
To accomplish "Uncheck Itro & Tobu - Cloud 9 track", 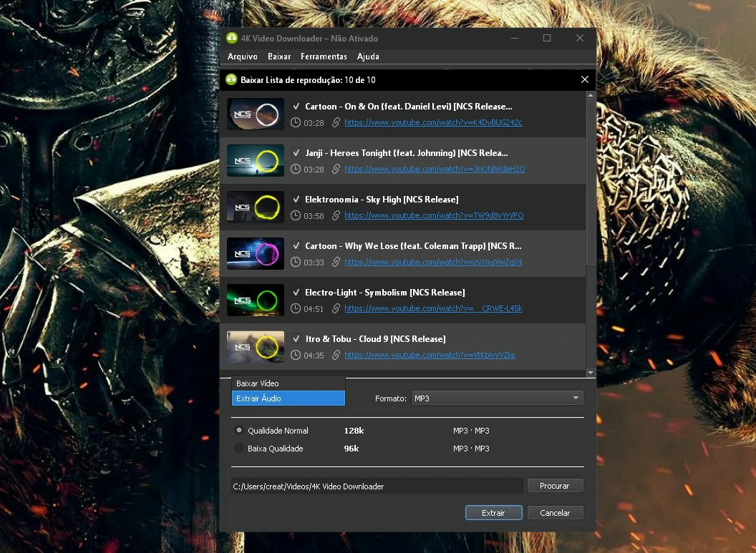I will point(296,338).
